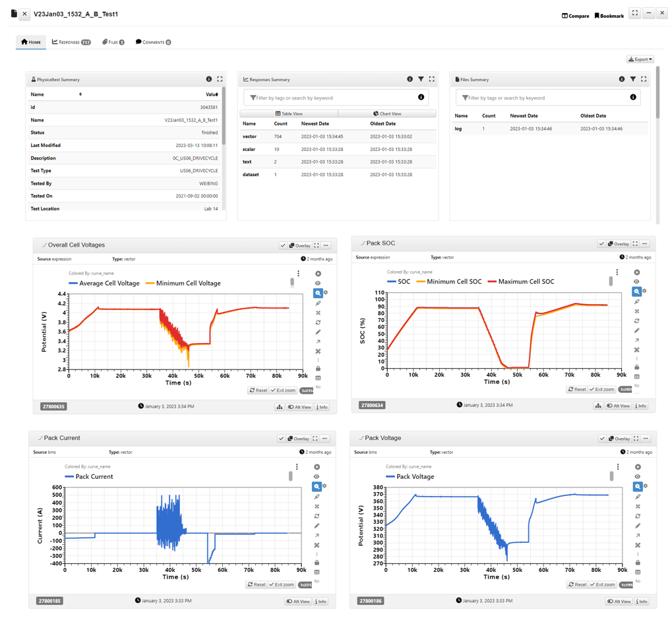Open more options menu on Pack Current

pos(325,438)
